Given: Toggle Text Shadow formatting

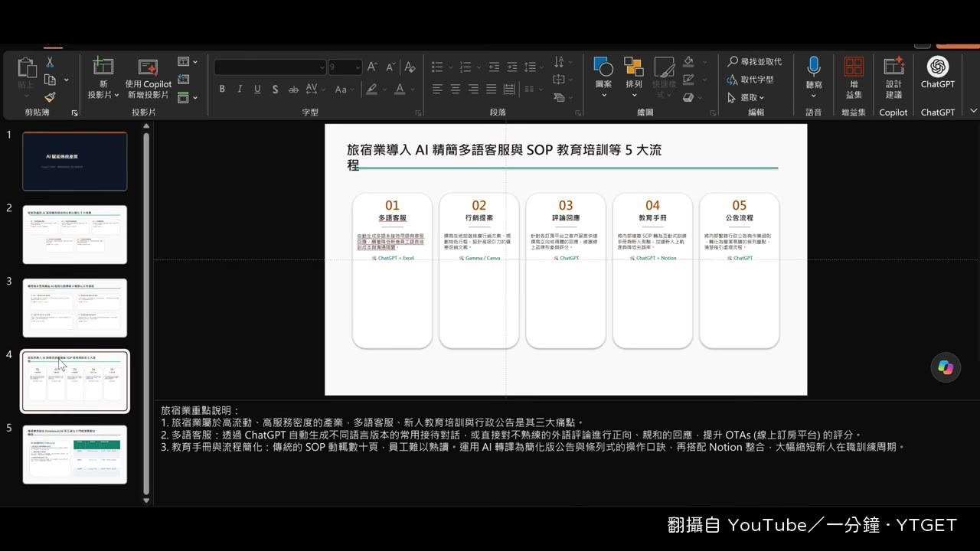Looking at the screenshot, I should 276,90.
